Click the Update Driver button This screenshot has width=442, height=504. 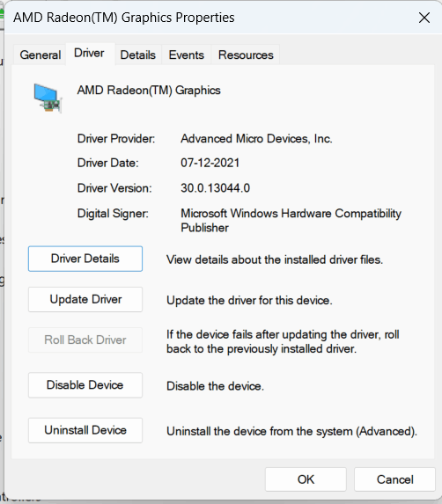[85, 299]
